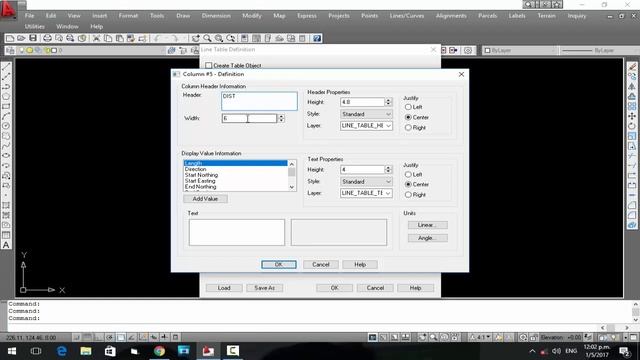Select the Arc draw tool
The height and width of the screenshot is (360, 640).
[6, 116]
